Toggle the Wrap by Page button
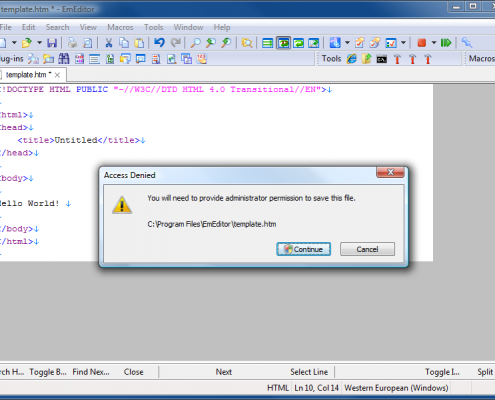495x400 pixels. point(314,43)
